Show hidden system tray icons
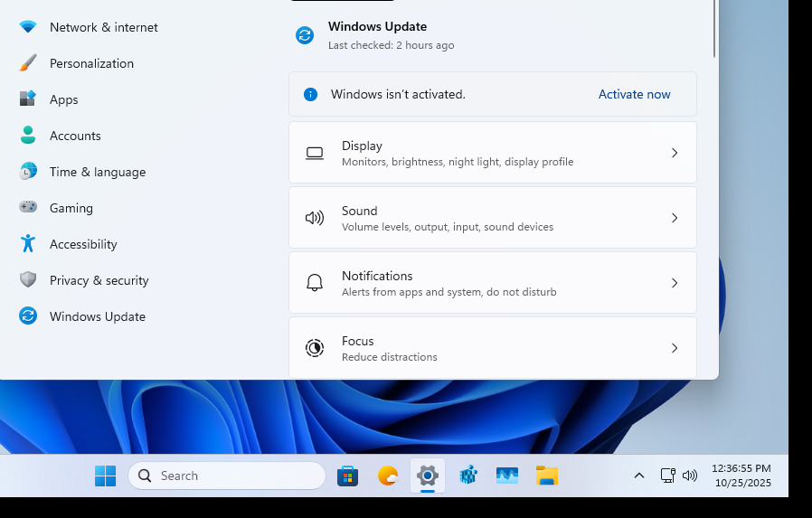Viewport: 812px width, 518px height. click(x=639, y=476)
